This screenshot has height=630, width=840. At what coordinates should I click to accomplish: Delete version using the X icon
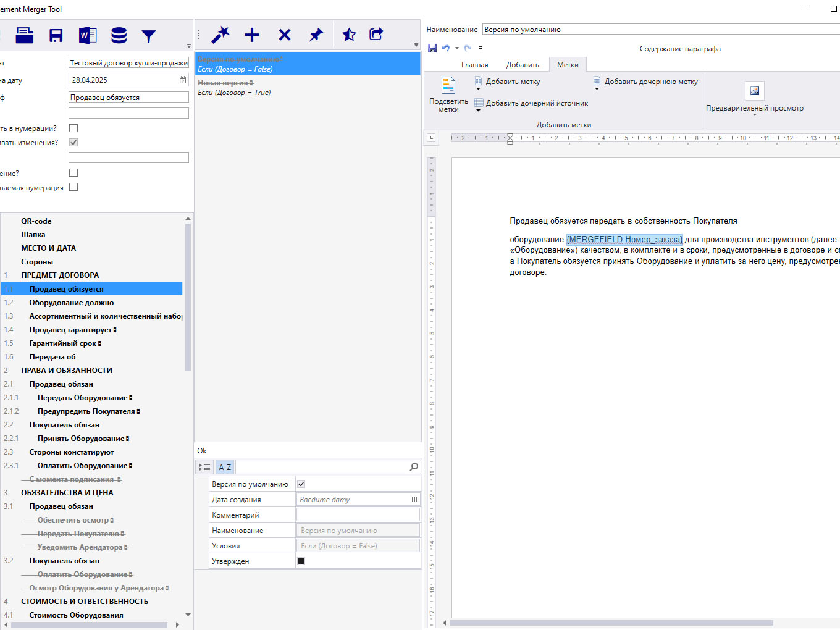(x=284, y=35)
